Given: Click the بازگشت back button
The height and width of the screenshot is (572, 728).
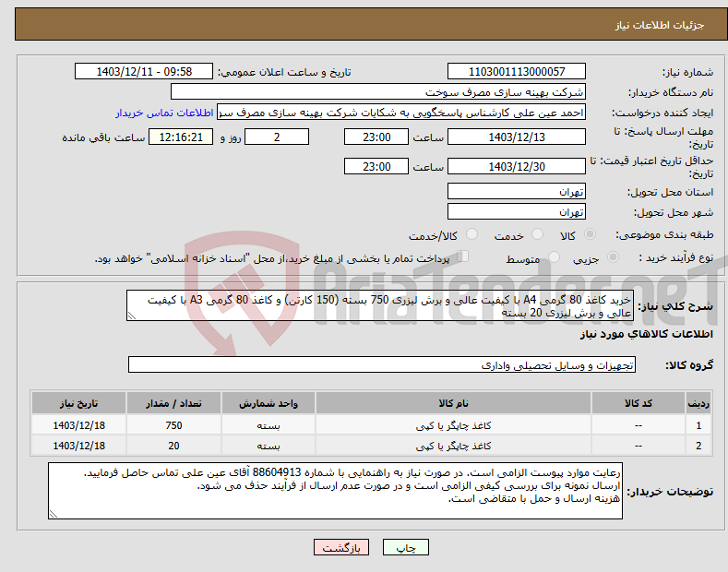Looking at the screenshot, I should click(341, 547).
